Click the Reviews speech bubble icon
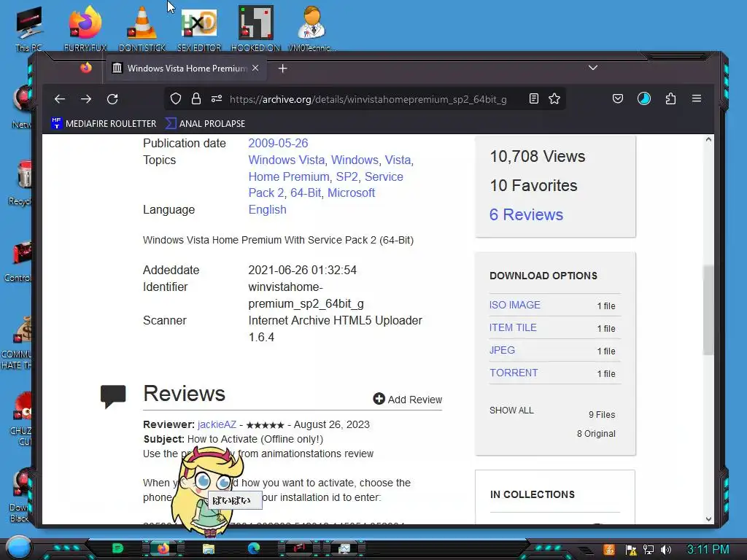Viewport: 747px width, 560px height. coord(113,396)
